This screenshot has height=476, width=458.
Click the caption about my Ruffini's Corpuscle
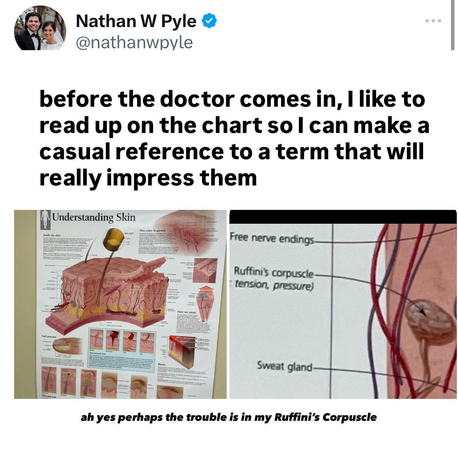point(229,417)
